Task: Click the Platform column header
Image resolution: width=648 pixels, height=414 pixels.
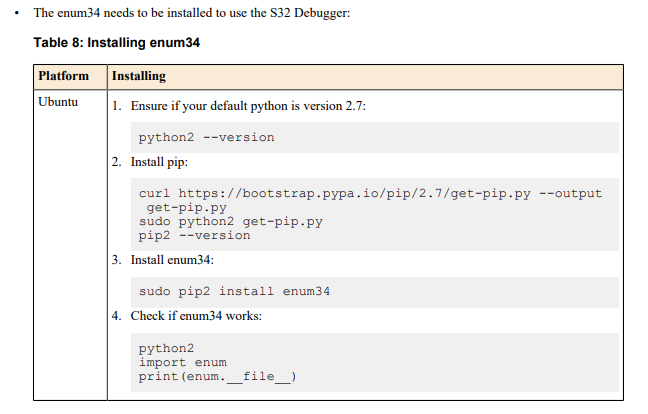Action: [63, 76]
